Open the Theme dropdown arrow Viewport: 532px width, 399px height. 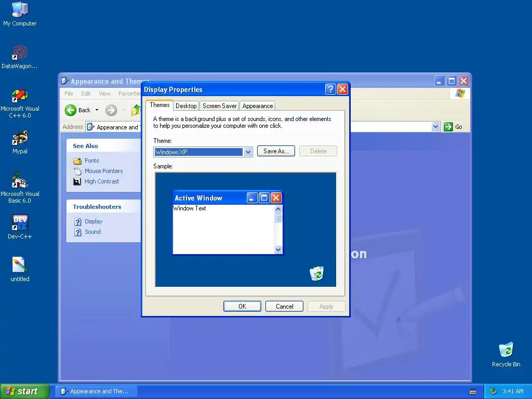[248, 152]
